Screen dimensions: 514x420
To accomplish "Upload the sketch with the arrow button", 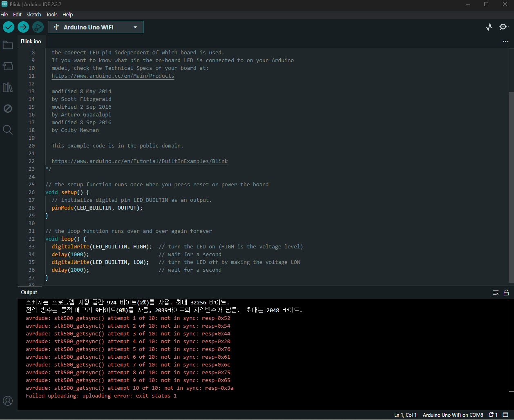I will click(23, 27).
